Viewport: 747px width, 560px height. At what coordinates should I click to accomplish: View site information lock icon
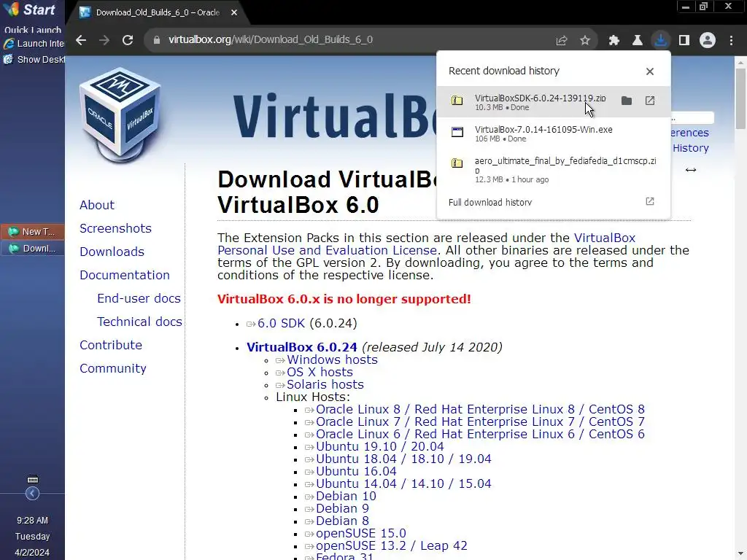click(157, 40)
